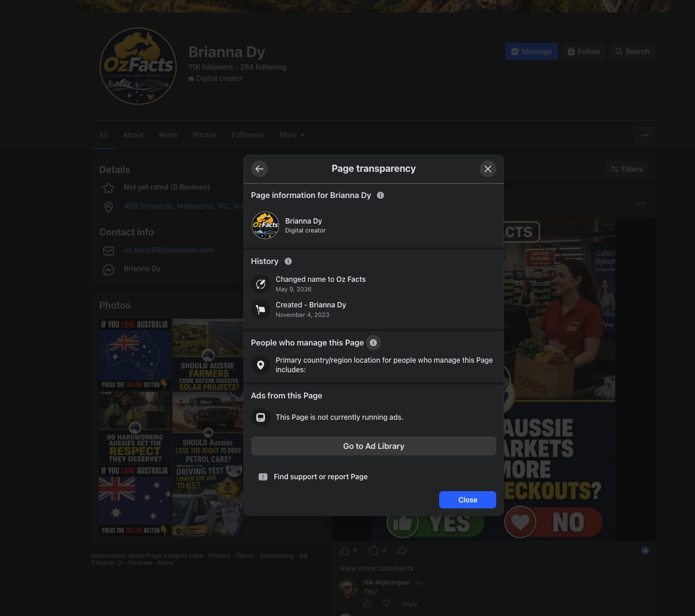
Task: Click View more comments
Action: (376, 568)
